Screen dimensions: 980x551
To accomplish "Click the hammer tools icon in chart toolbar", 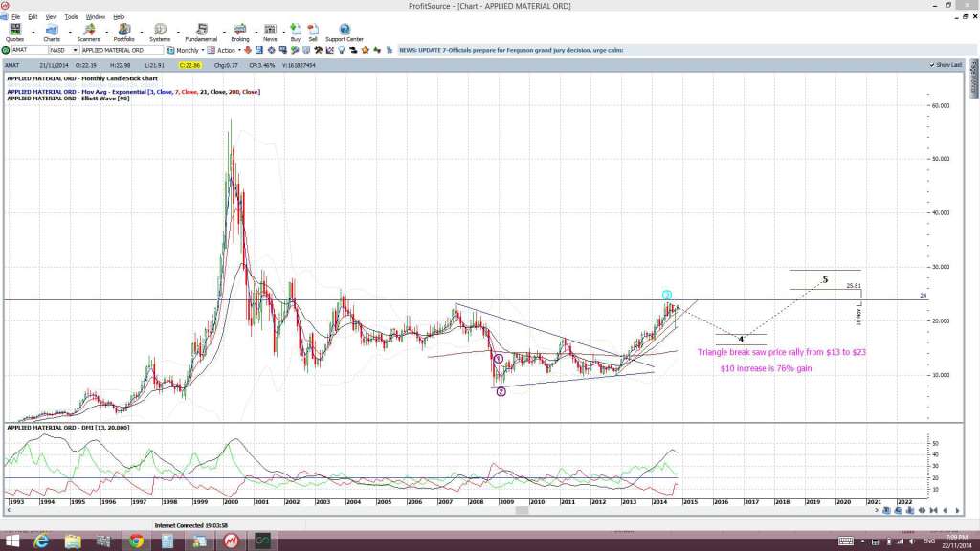I will [x=318, y=50].
